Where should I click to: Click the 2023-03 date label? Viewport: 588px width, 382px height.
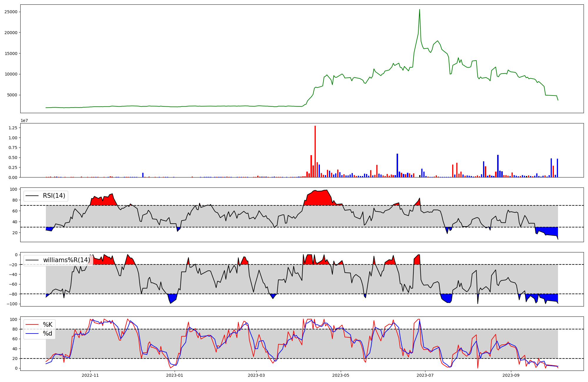256,375
